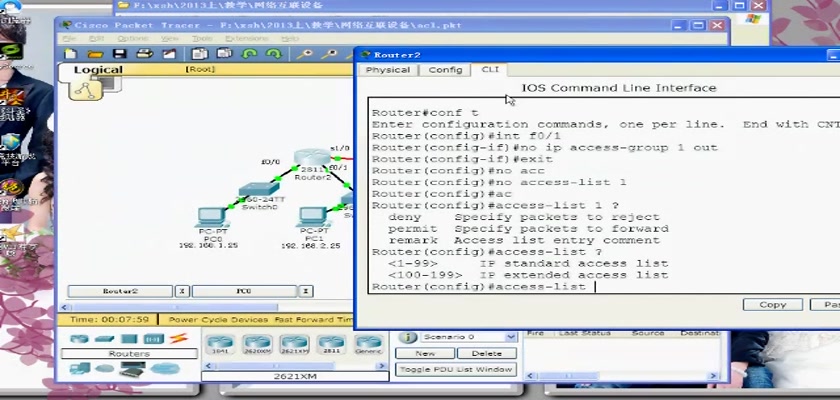Click PC0 computer in the topology

pos(213,217)
